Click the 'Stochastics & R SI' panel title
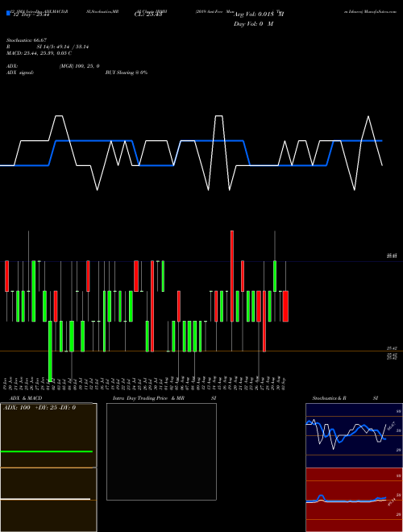Viewport: 403px width, 532px height. pyautogui.click(x=345, y=398)
